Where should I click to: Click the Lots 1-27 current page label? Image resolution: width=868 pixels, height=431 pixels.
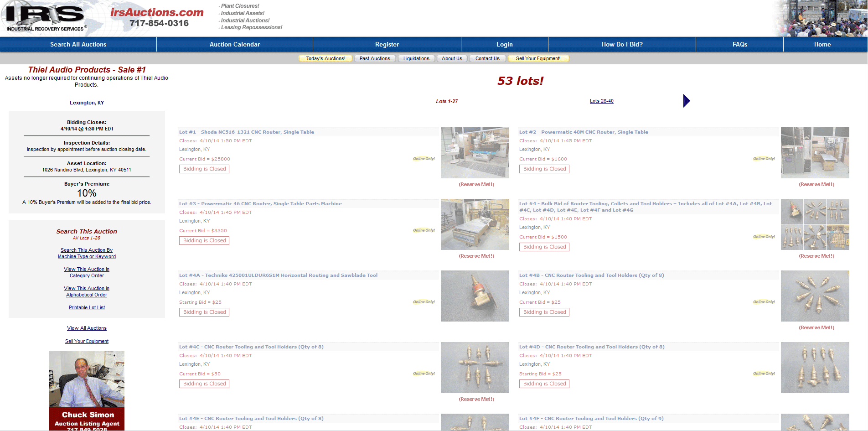447,101
